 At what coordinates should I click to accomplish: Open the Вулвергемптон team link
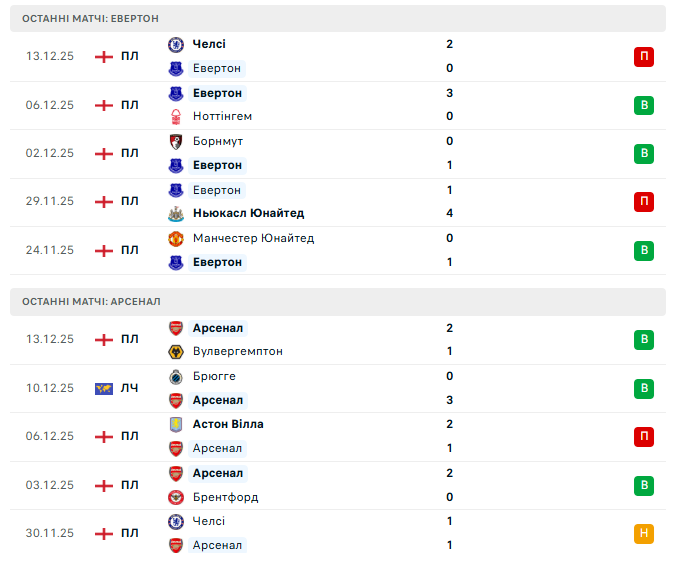pyautogui.click(x=237, y=352)
